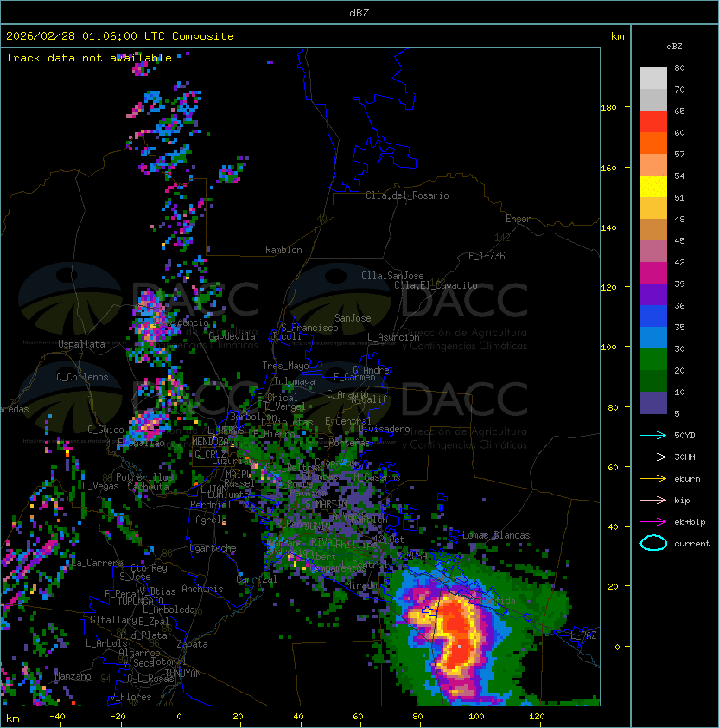Select the green 20-30 dBZ swatch
Viewport: 719px width, 728px height.
653,359
